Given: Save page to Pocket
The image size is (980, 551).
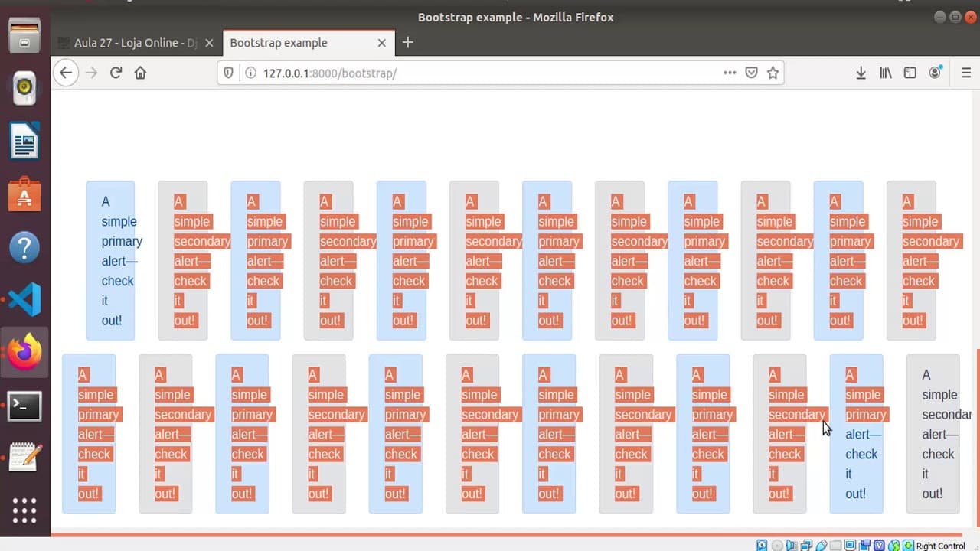Looking at the screenshot, I should (752, 73).
